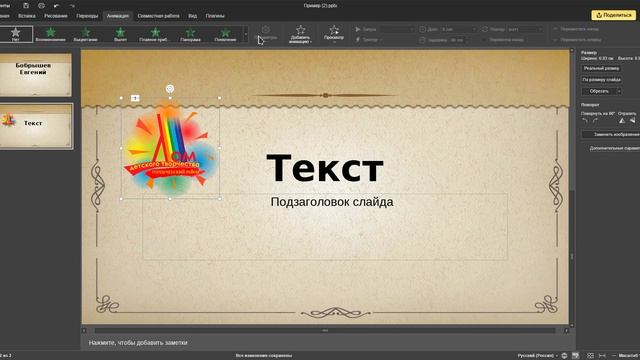The width and height of the screenshot is (640, 360).
Task: Click the 'Обрезать' crop button
Action: click(x=598, y=91)
